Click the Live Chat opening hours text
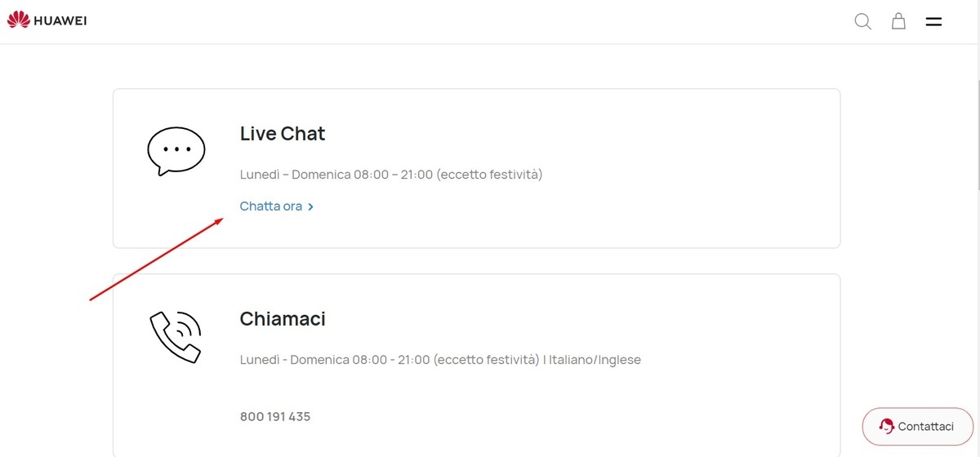 (x=391, y=175)
